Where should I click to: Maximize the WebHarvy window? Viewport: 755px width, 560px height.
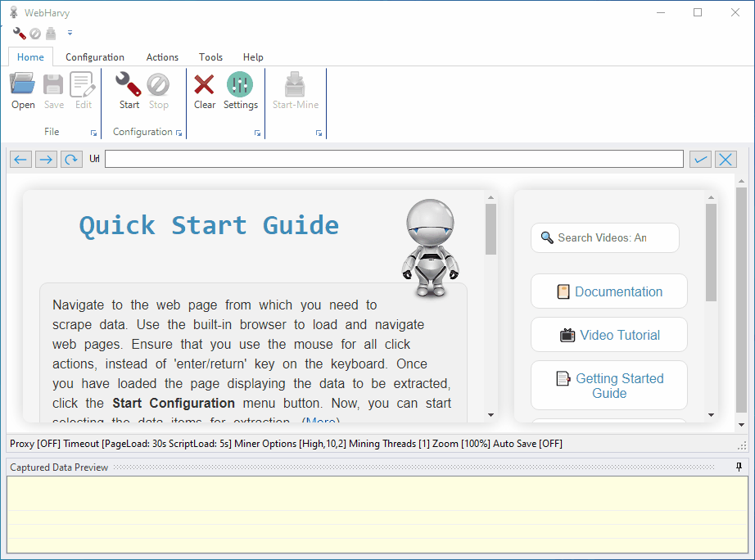pos(698,12)
